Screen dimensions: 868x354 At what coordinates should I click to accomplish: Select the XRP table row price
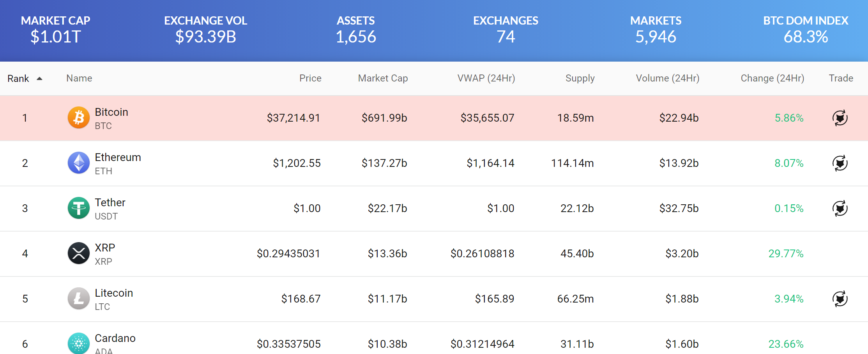pyautogui.click(x=288, y=254)
